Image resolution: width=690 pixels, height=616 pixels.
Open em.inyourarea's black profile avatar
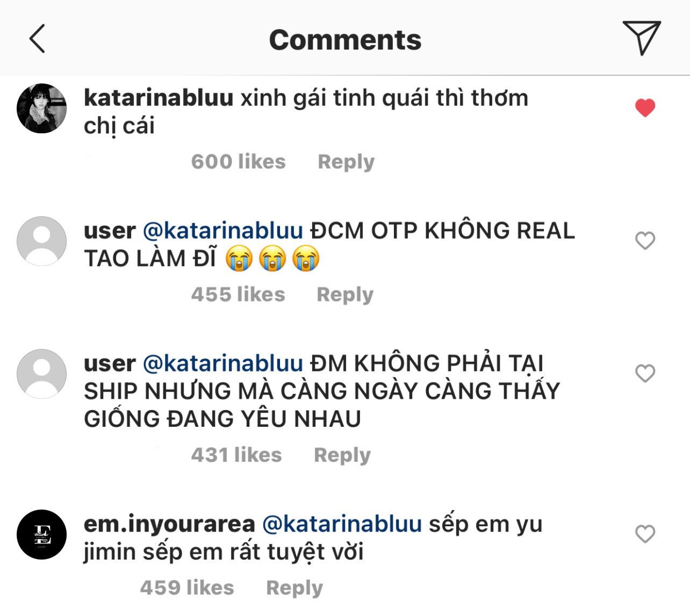point(42,535)
